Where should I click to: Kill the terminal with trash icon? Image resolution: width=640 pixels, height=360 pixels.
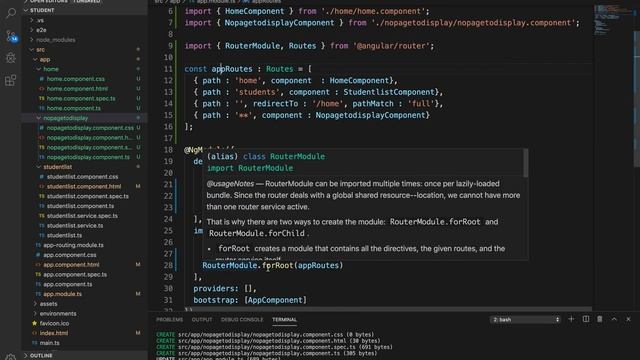600,319
